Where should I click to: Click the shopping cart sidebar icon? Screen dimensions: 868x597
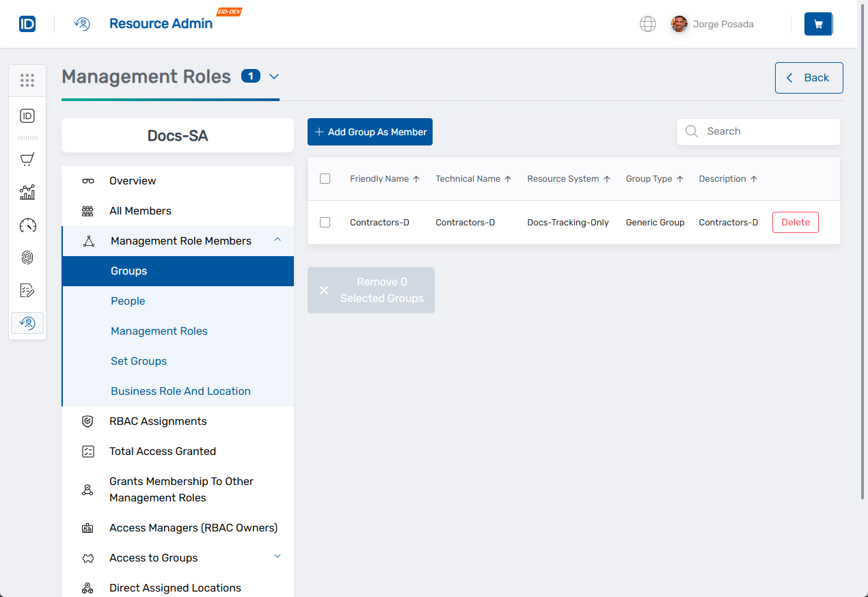click(27, 159)
